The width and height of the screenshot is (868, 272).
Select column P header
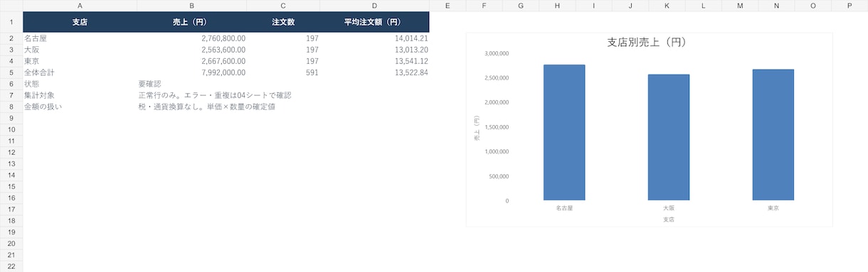pyautogui.click(x=850, y=6)
